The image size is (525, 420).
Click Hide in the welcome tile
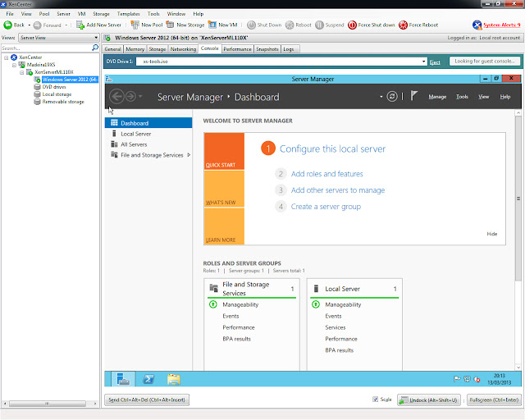click(x=492, y=234)
